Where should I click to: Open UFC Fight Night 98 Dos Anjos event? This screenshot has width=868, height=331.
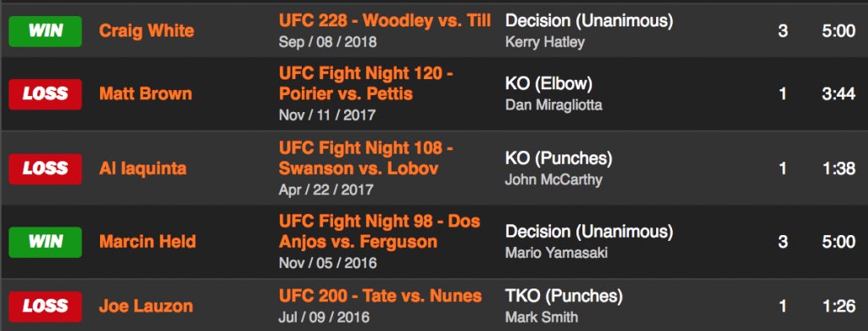click(380, 232)
